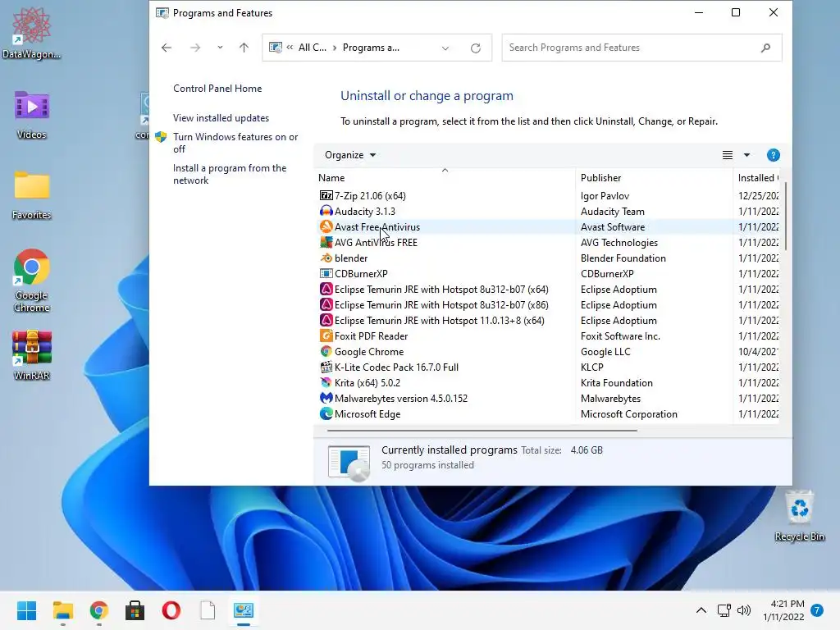The height and width of the screenshot is (630, 840).
Task: Open the Windows Start menu
Action: (27, 610)
